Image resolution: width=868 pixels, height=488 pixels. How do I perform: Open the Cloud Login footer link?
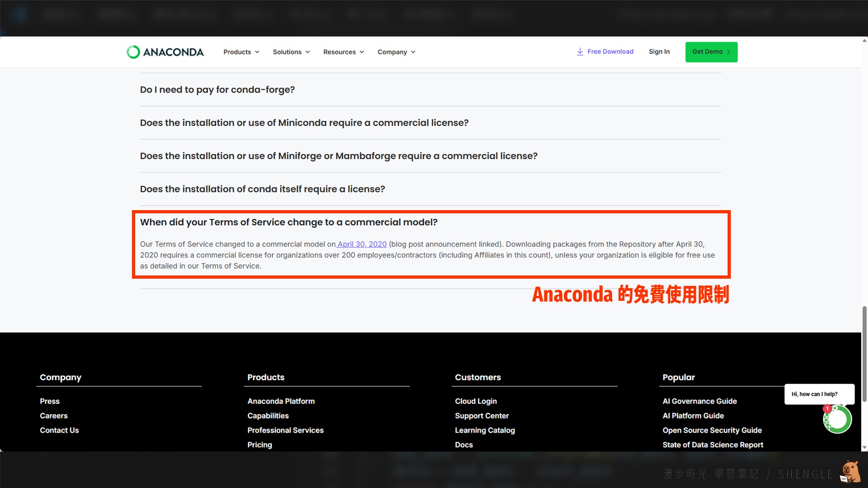coord(476,401)
